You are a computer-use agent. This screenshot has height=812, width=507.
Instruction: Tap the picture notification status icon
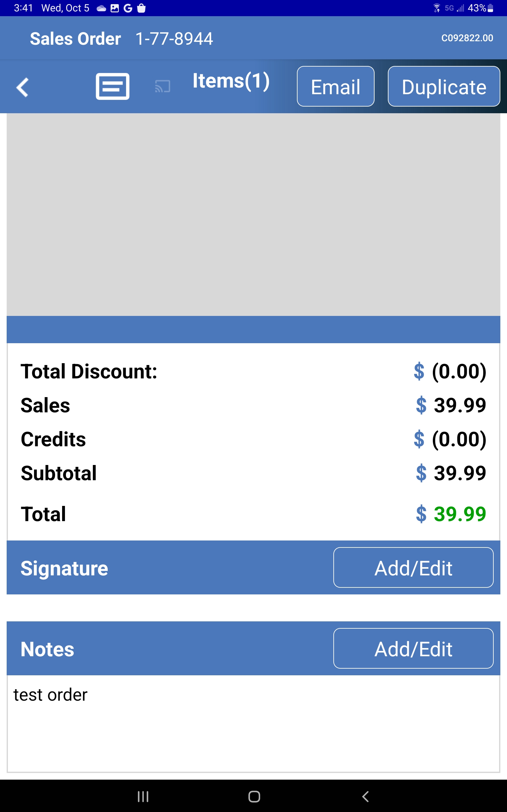(115, 8)
